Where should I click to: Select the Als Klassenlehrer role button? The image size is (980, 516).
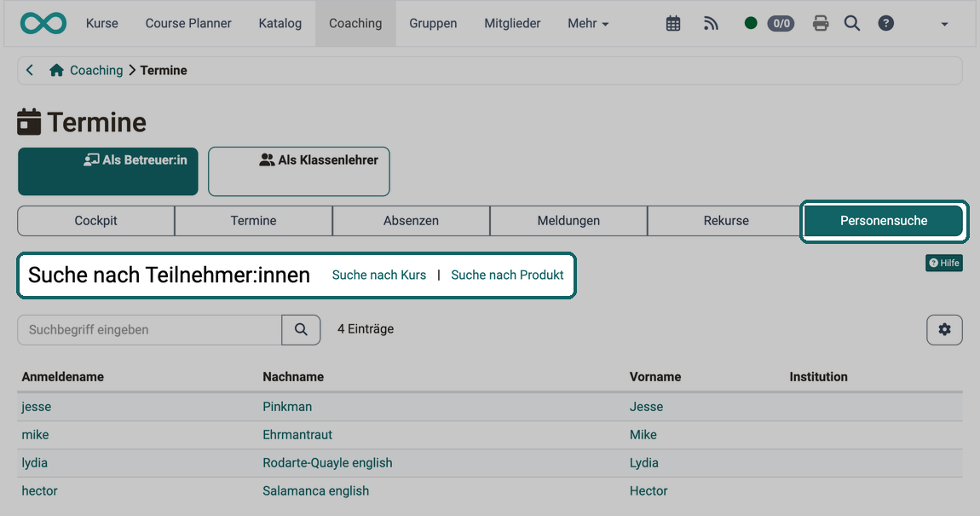(x=299, y=171)
